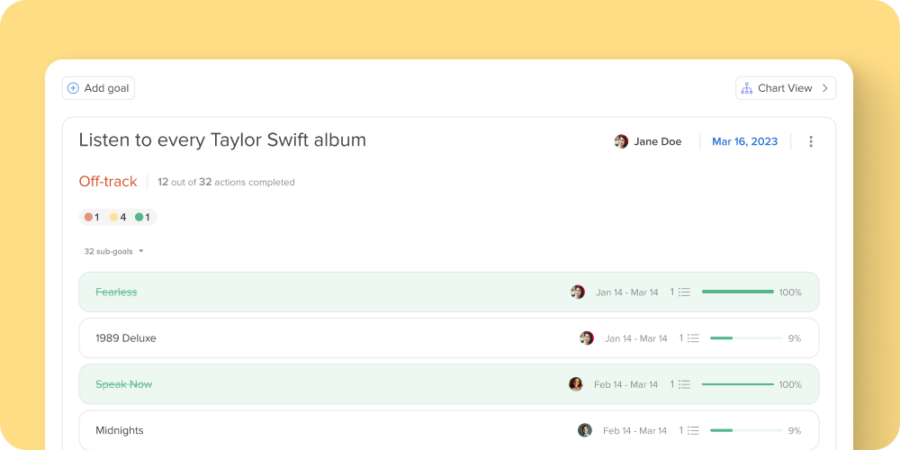Click the Chart View chevron arrow
The width and height of the screenshot is (900, 450).
point(825,88)
